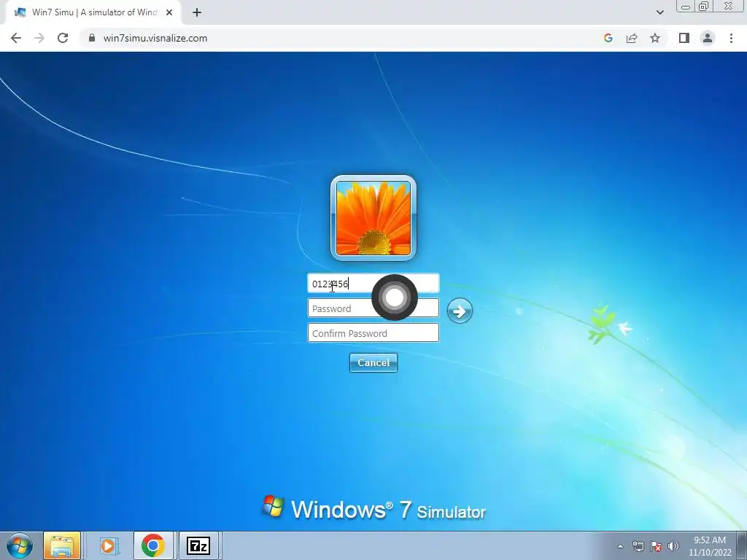747x560 pixels.
Task: Open 7-Zip from the taskbar
Action: point(198,545)
